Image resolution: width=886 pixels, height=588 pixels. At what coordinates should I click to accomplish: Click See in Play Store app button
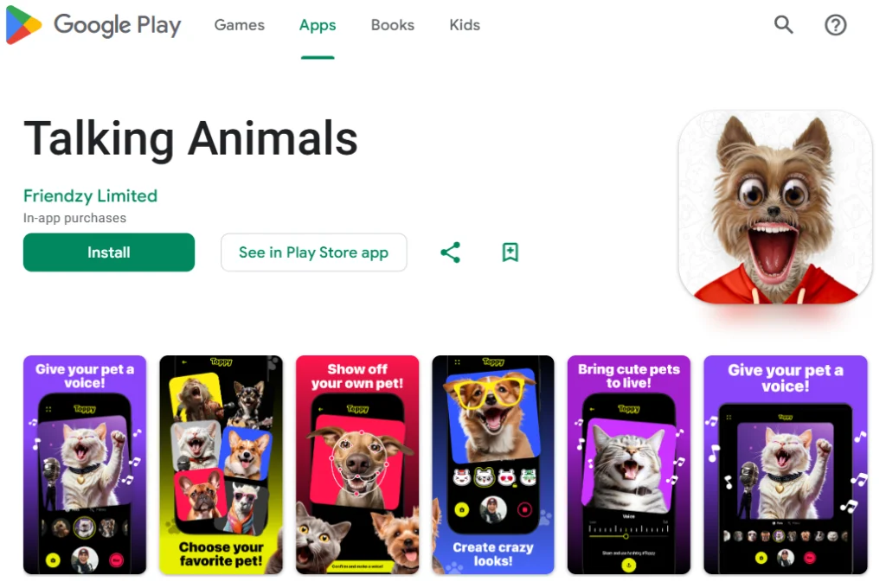coord(313,252)
